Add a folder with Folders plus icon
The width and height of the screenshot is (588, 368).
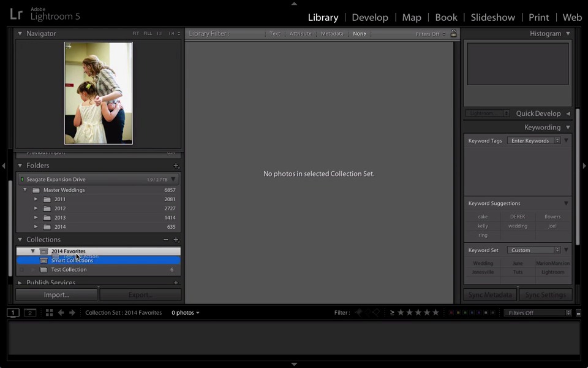coord(176,166)
